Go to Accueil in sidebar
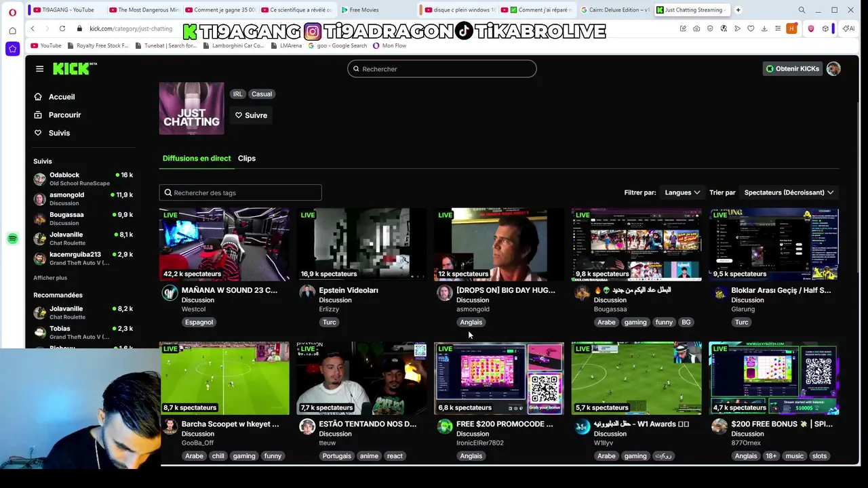 [x=62, y=97]
